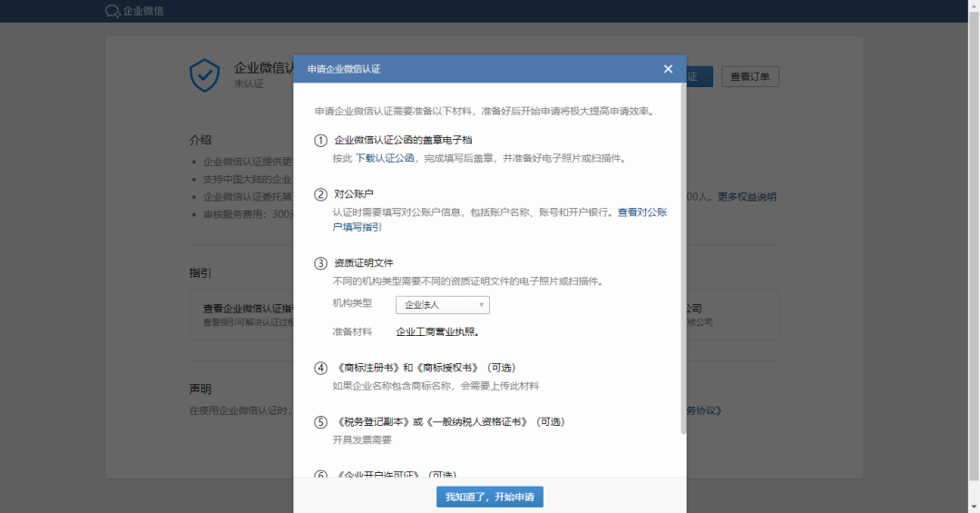Click the circled number 2 step icon
980x513 pixels.
[320, 194]
